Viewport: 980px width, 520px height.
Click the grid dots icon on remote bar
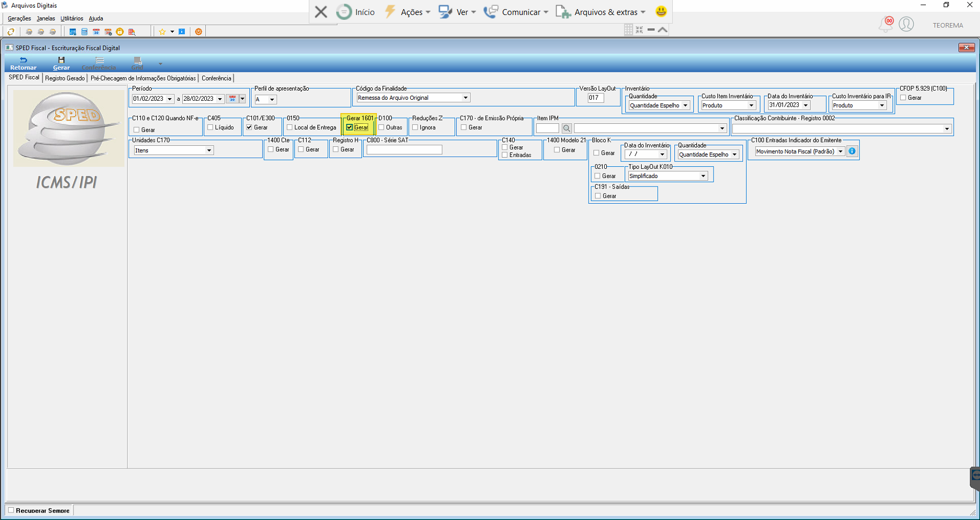coord(628,30)
